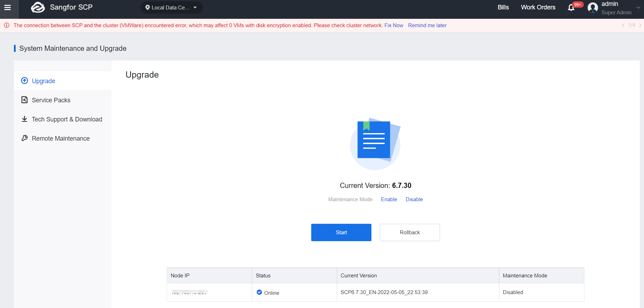The image size is (644, 308).
Task: Click the Start upgrade button
Action: 341,232
